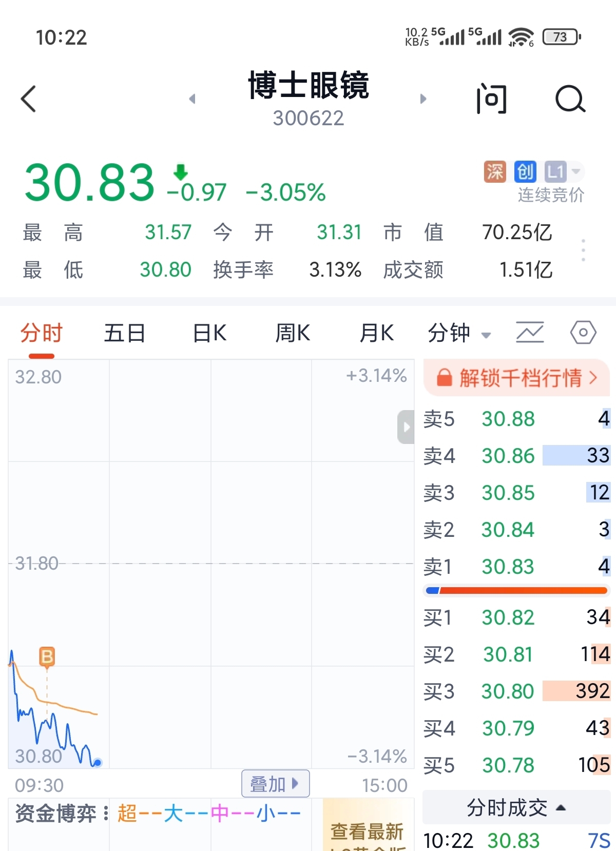Screen dimensions: 616x851
Task: Select 买2 price 30.81 row
Action: point(516,654)
